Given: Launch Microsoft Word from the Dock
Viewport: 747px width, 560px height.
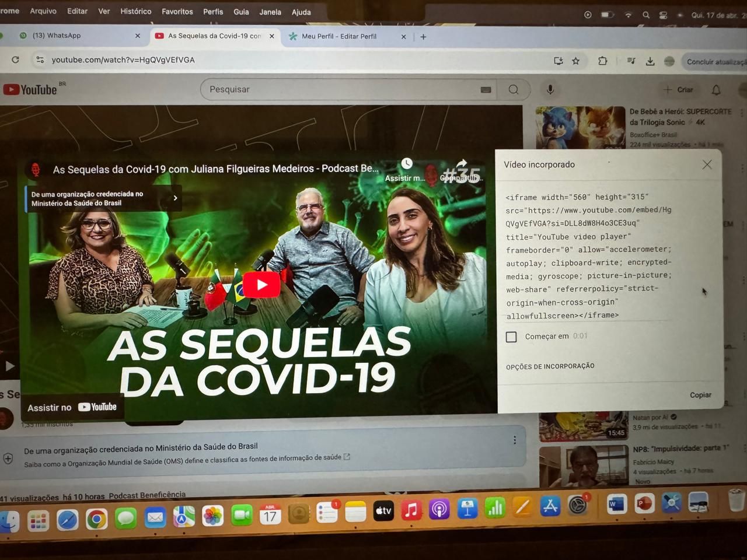Looking at the screenshot, I should (x=617, y=504).
